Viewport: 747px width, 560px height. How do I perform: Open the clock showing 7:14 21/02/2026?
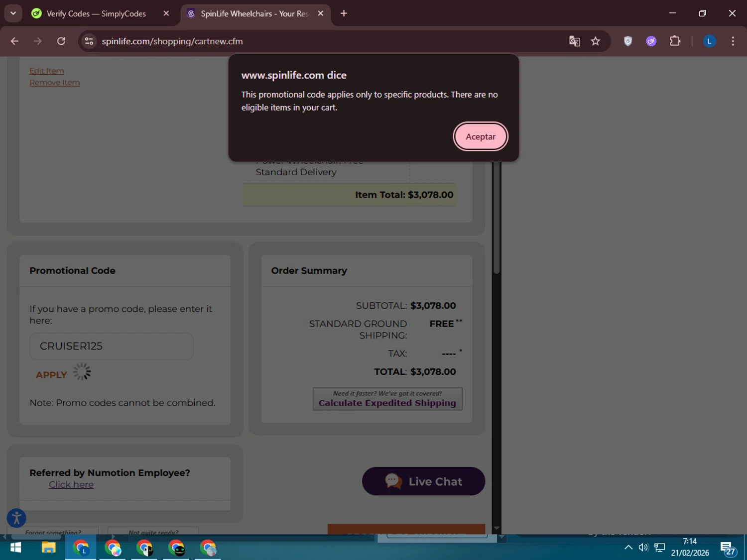click(x=690, y=548)
